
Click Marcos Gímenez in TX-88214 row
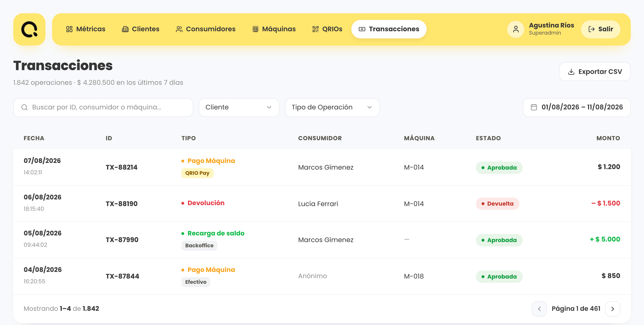coord(326,167)
